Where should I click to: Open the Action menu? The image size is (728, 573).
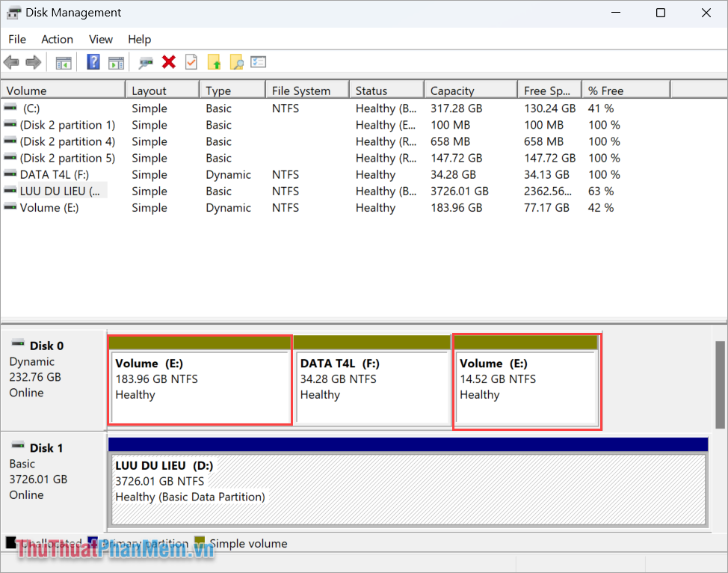point(57,39)
